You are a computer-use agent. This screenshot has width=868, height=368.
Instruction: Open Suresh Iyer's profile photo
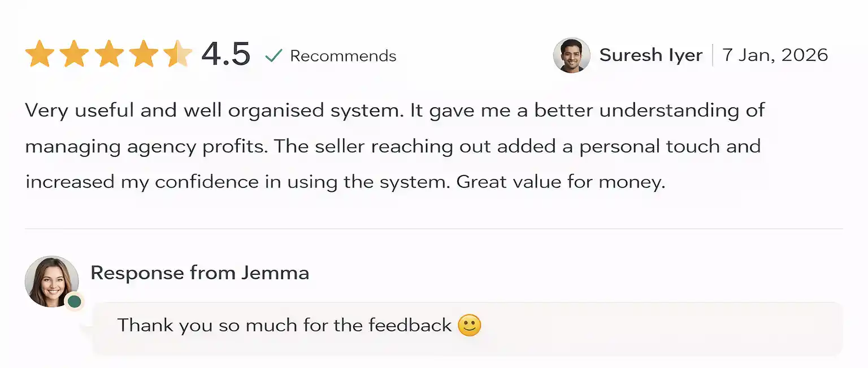tap(571, 55)
